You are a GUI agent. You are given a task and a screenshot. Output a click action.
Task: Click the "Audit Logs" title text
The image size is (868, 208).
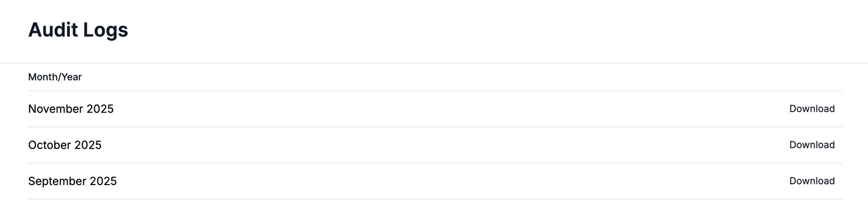coord(78,30)
